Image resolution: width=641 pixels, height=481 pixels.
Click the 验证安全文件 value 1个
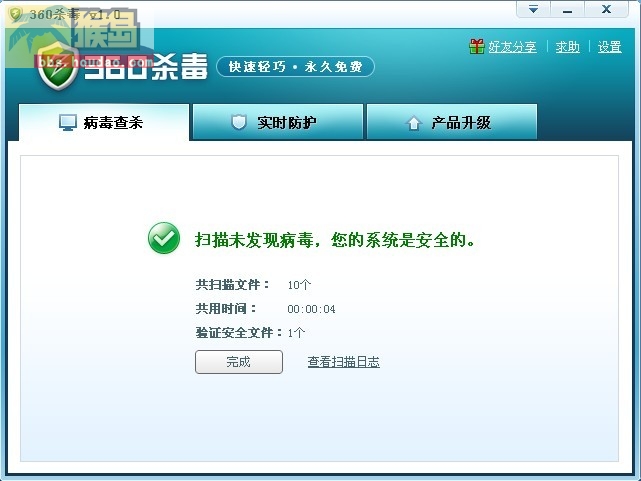pos(296,333)
